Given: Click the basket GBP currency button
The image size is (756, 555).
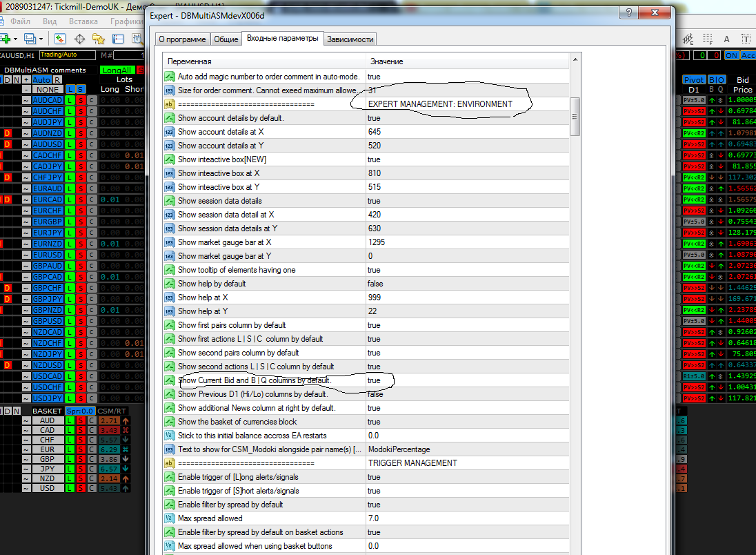Looking at the screenshot, I should coord(47,460).
